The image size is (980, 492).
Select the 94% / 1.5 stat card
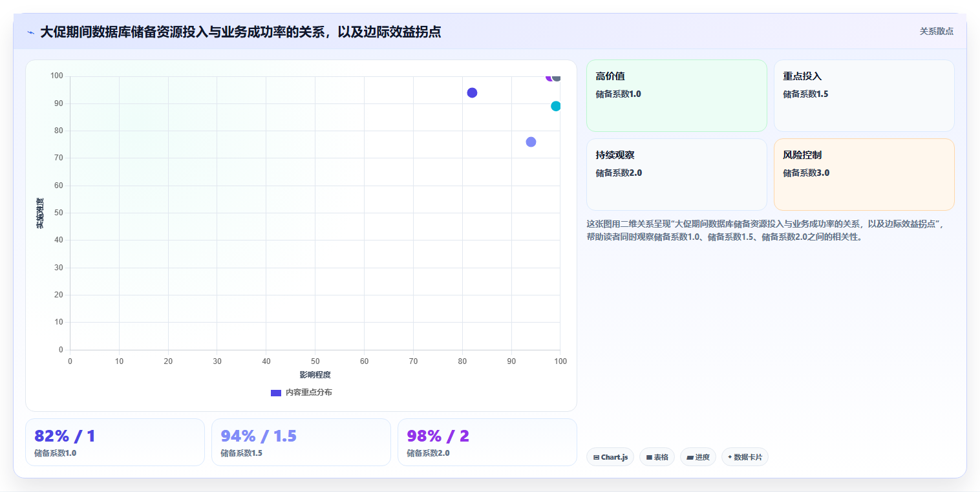point(301,442)
